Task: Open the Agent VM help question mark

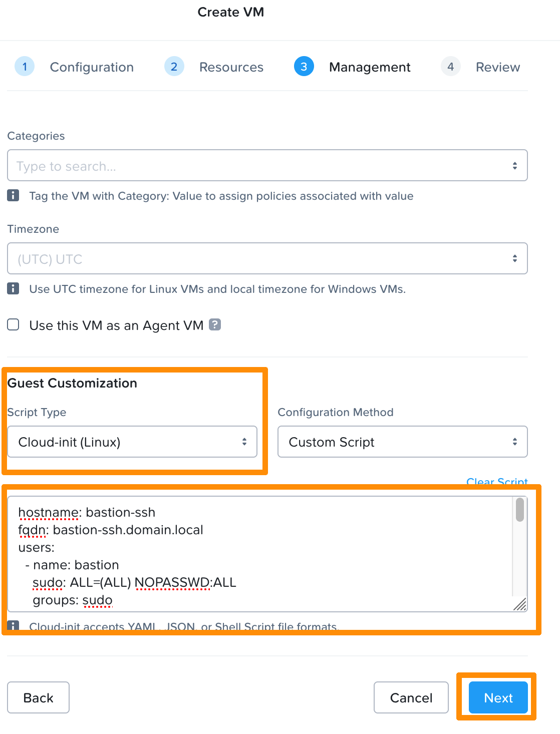Action: [x=214, y=325]
